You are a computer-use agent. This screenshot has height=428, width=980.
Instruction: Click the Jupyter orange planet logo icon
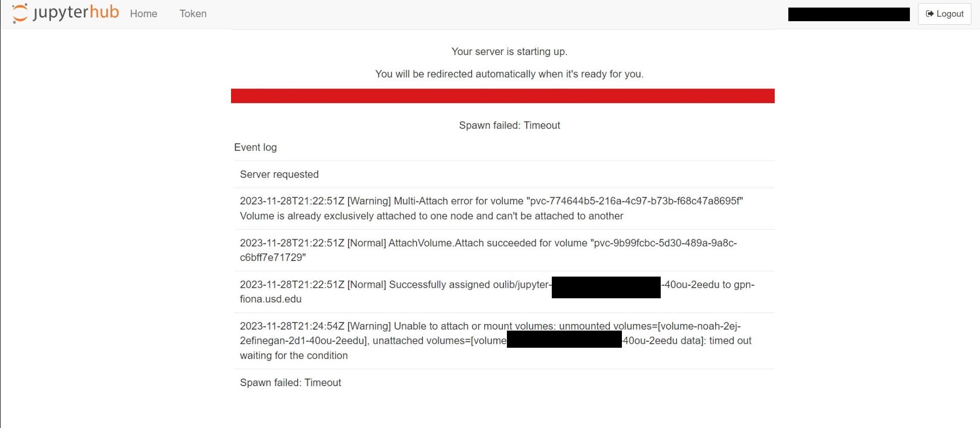[x=20, y=13]
